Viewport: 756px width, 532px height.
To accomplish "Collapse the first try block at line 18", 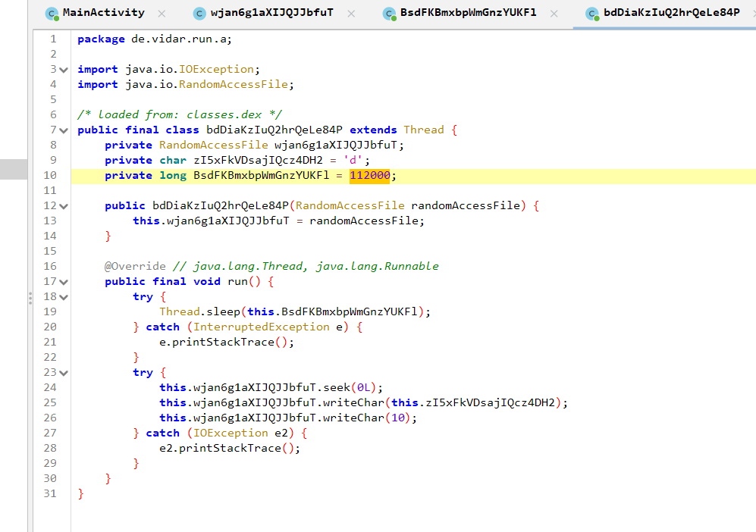I will tap(64, 297).
